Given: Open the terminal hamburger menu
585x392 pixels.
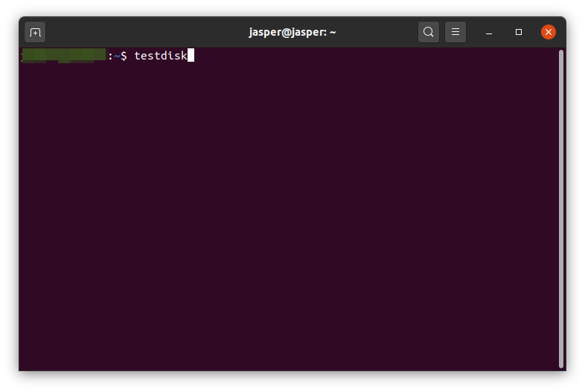Looking at the screenshot, I should [455, 32].
